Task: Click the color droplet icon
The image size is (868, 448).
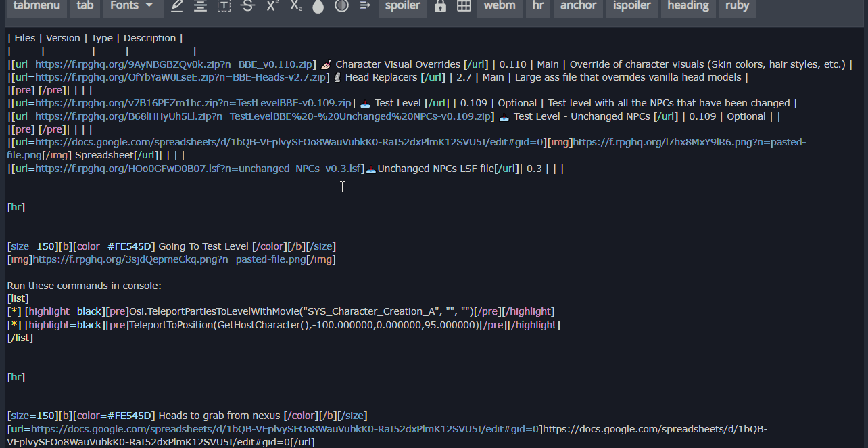Action: coord(318,6)
